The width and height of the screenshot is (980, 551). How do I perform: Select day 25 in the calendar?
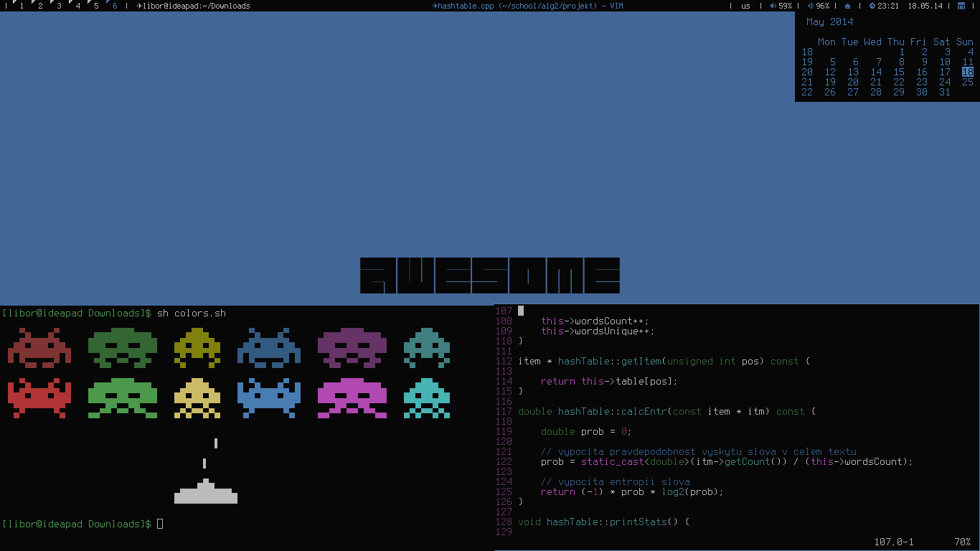968,82
